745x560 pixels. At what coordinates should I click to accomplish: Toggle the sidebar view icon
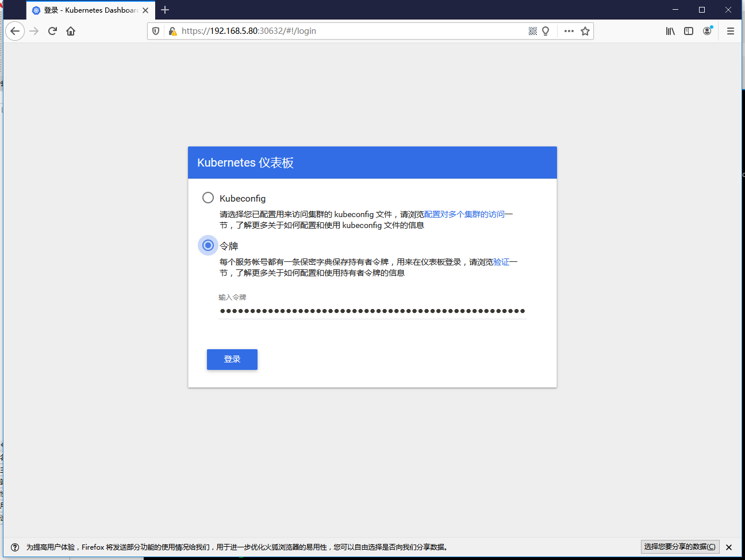pyautogui.click(x=689, y=31)
